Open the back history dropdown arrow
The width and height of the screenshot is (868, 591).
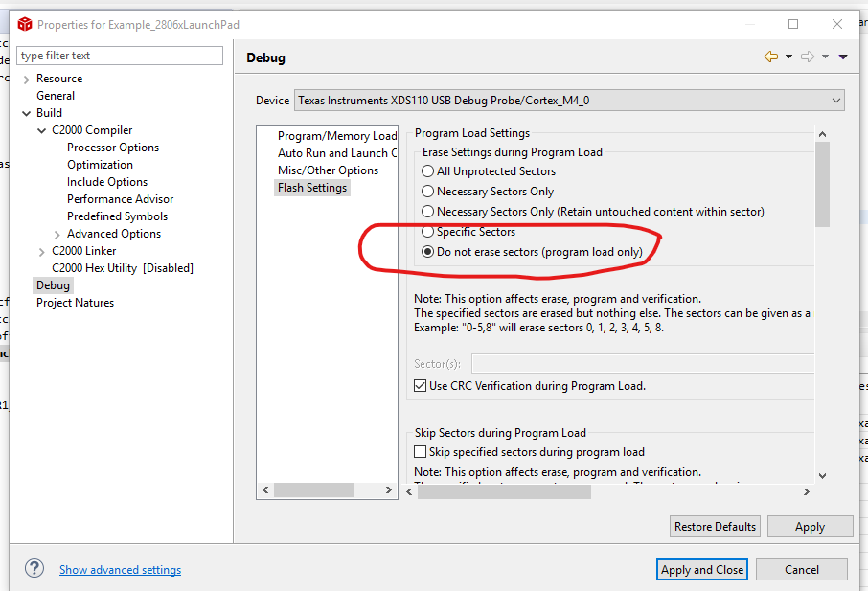coord(788,57)
